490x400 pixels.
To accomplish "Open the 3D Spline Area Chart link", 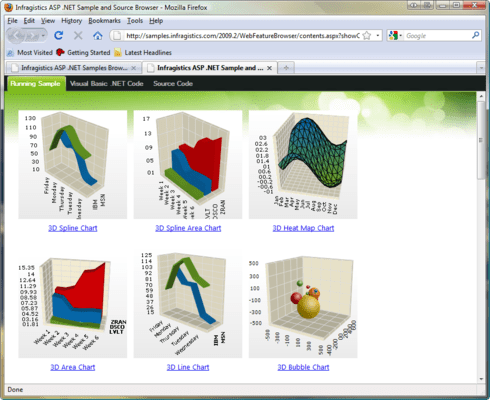I will (188, 228).
